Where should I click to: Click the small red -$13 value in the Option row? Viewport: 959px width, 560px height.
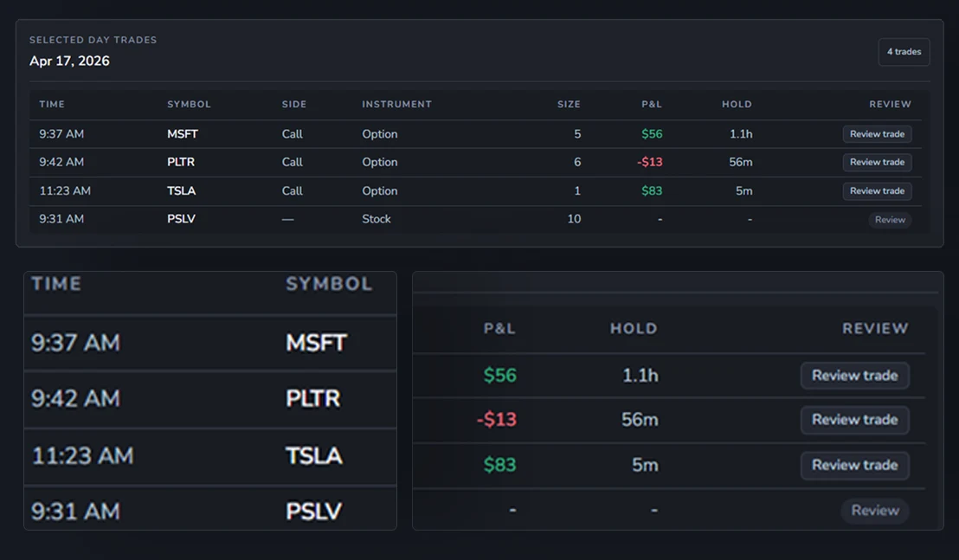click(649, 162)
